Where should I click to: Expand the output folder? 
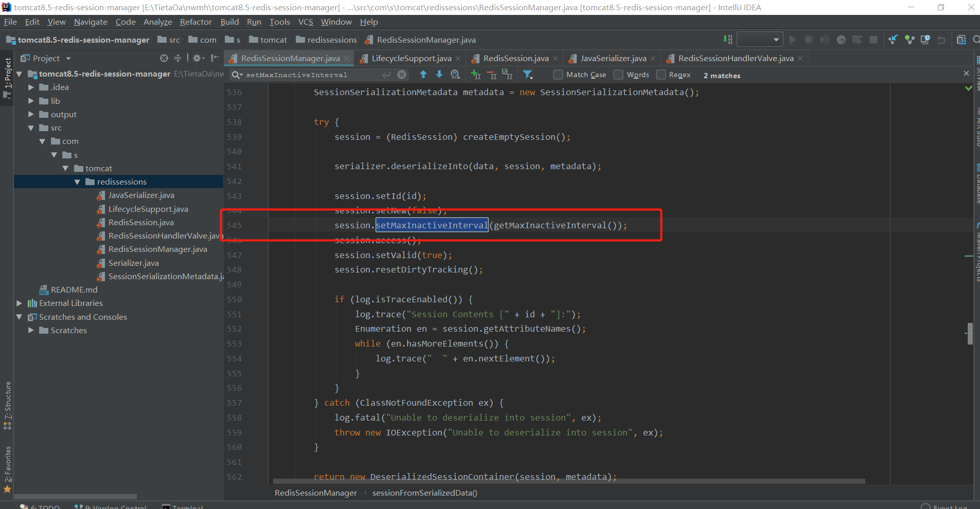tap(31, 114)
